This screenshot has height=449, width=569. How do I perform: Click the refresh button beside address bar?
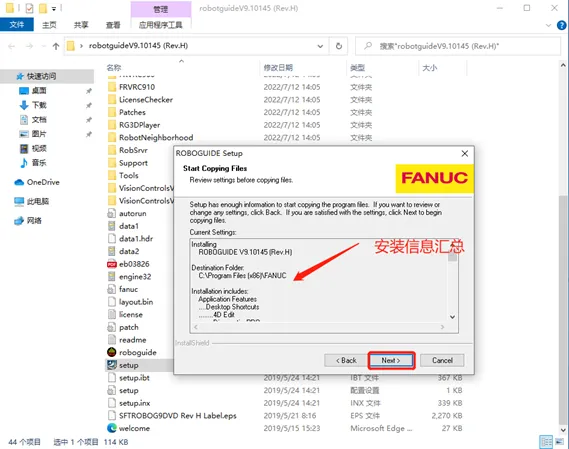point(339,46)
